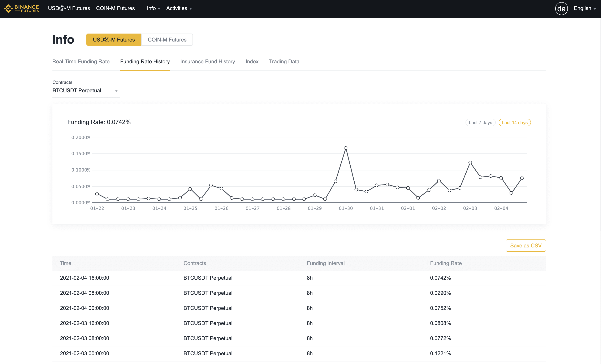Click the first chart data point at 01-22
601x364 pixels.
click(97, 194)
